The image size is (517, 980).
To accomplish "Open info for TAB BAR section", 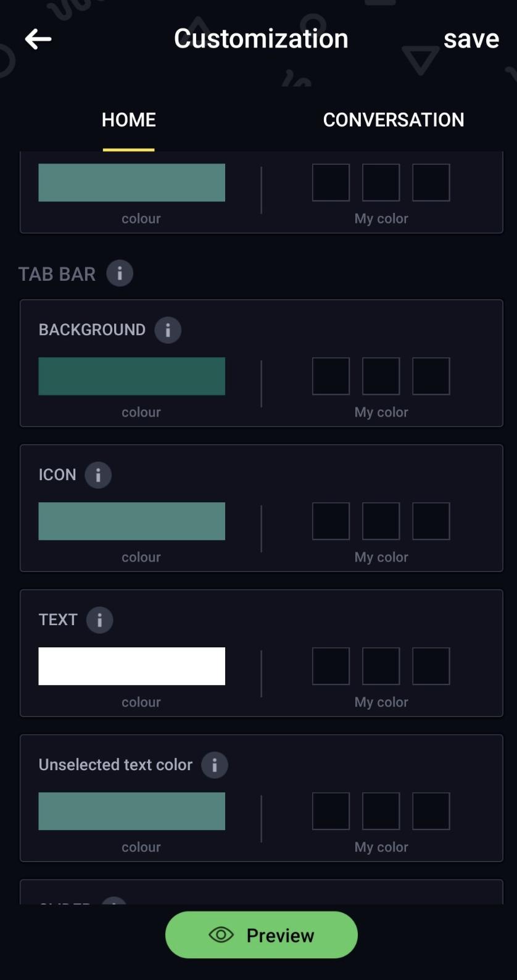I will pos(120,273).
